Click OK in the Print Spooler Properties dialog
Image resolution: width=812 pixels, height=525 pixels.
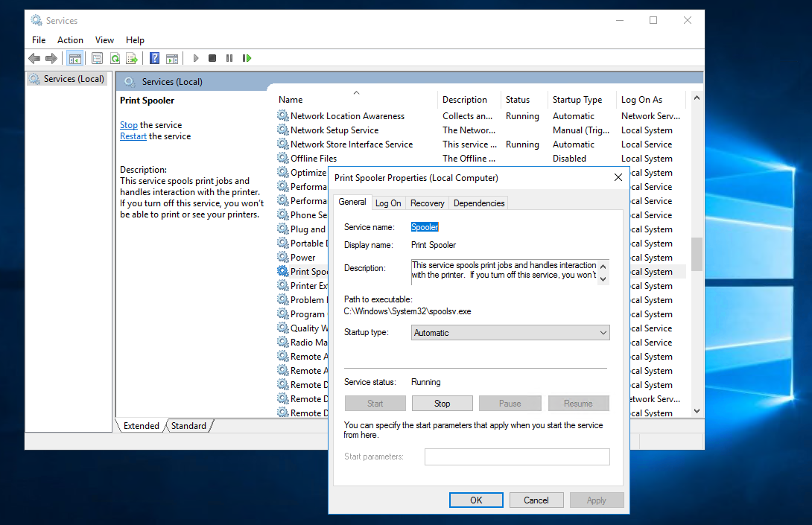(x=476, y=500)
